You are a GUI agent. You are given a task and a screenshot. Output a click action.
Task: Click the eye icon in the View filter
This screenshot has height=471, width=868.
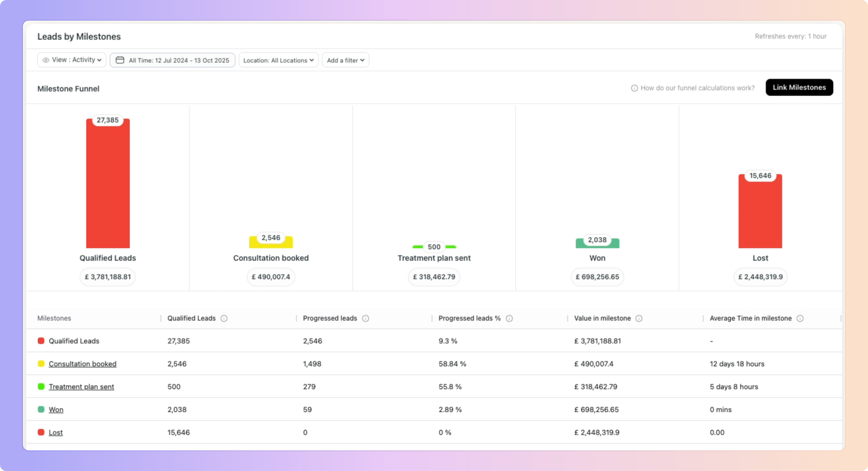(x=46, y=60)
